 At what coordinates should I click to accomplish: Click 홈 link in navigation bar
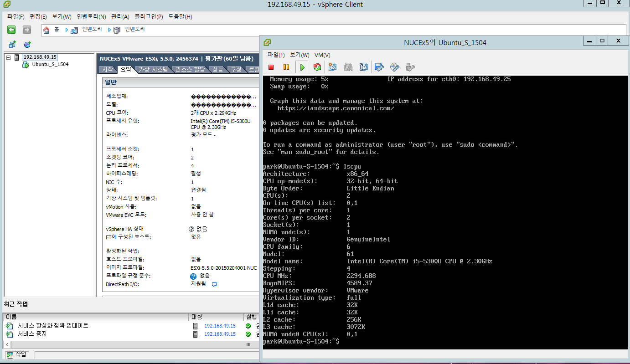(57, 30)
